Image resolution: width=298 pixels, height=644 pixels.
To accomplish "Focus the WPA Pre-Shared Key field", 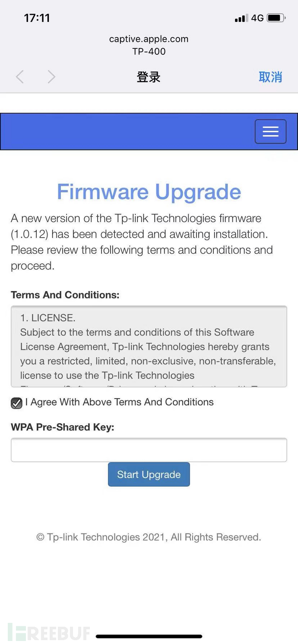I will coord(149,450).
